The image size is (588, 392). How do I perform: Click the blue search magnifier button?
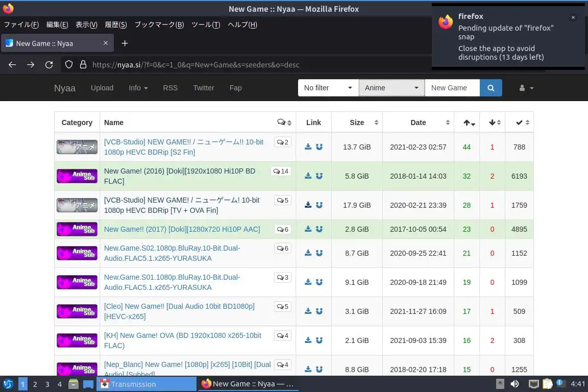pos(491,88)
